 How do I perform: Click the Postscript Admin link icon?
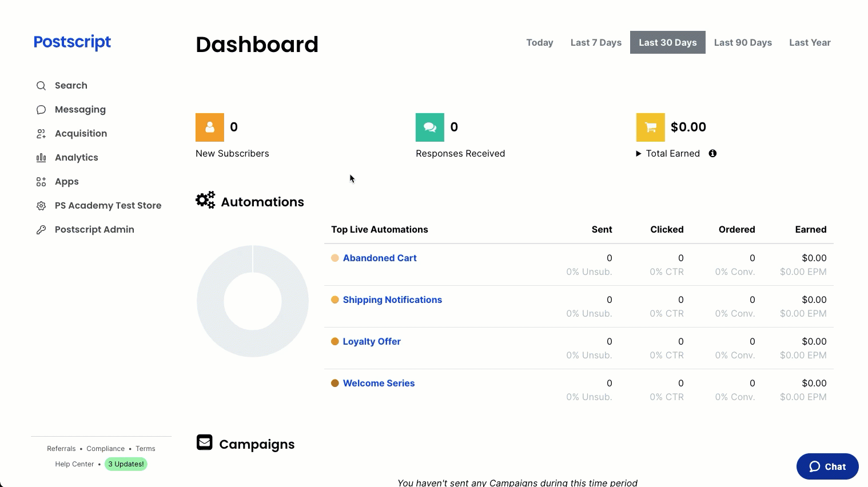(x=41, y=229)
